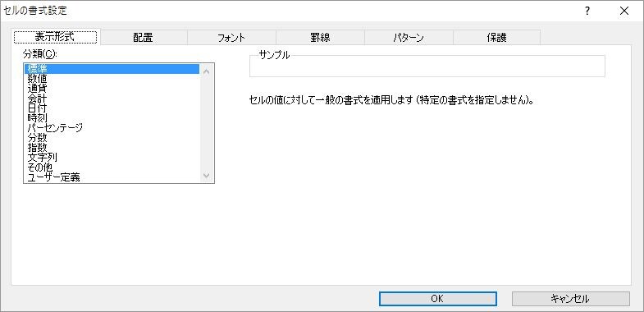Choose 分数 category
Viewport: 644px width, 312px height.
click(x=112, y=138)
